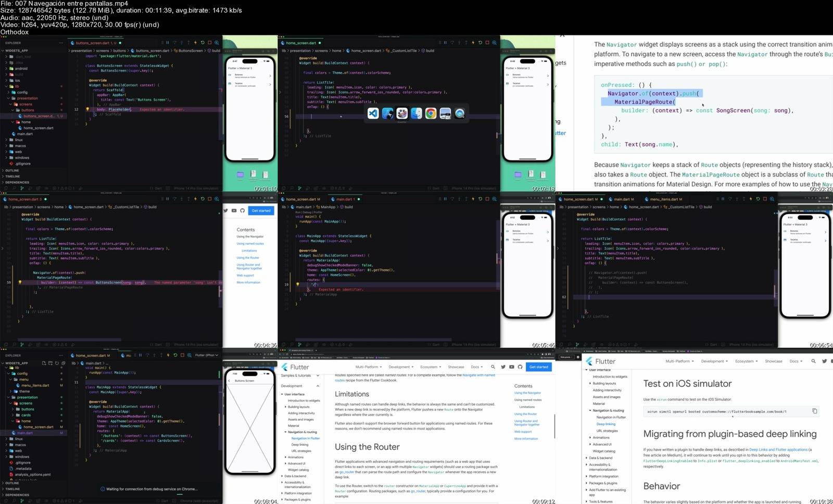The image size is (833, 504).
Task: Click Get started button in 00:04:36 frame
Action: 261,210
